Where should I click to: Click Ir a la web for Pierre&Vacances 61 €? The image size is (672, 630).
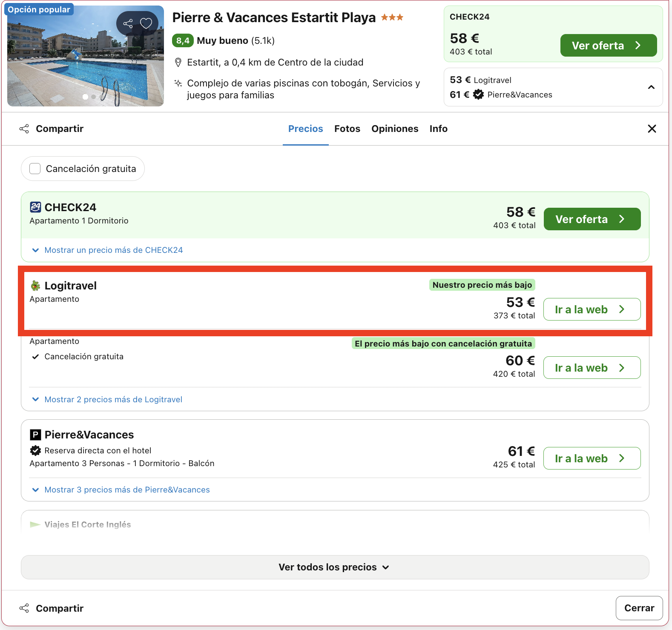click(x=592, y=458)
